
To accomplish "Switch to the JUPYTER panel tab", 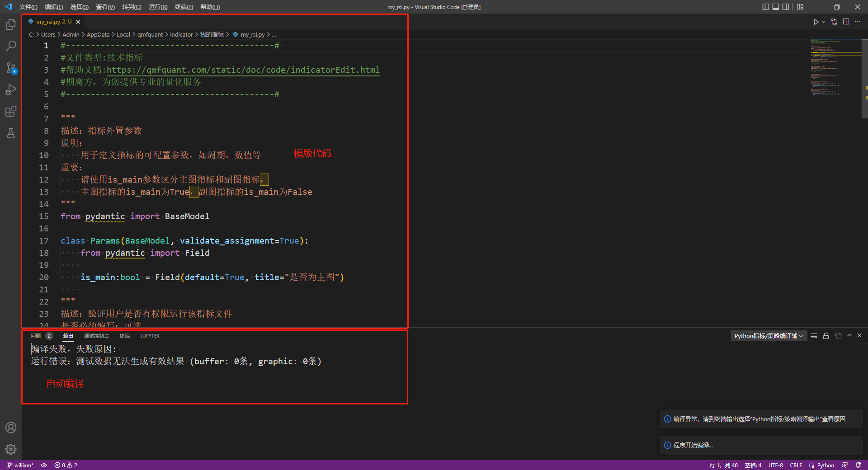I will [x=150, y=336].
